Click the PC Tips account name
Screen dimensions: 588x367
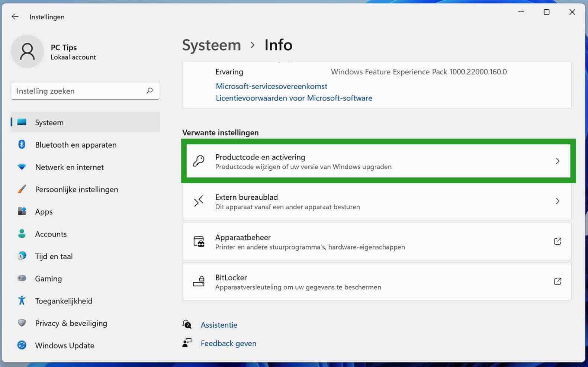[64, 47]
